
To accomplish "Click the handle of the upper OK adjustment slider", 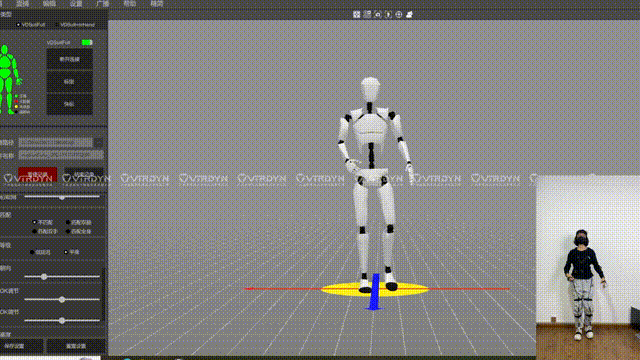I will [x=62, y=300].
